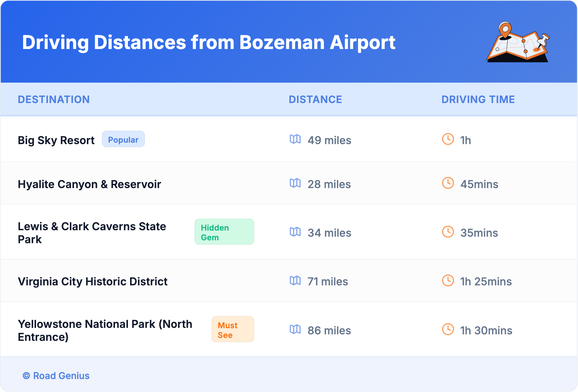Click Hyalite Canyon & Reservoir row title
This screenshot has width=578, height=392.
[x=89, y=184]
